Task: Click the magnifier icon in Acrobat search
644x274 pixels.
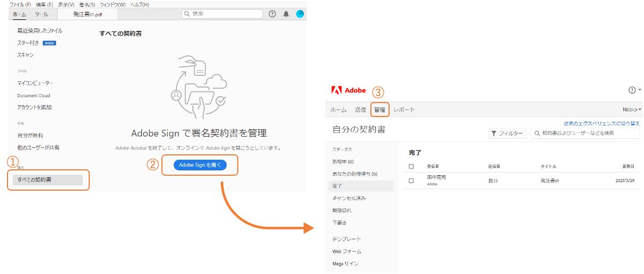Action: (187, 14)
